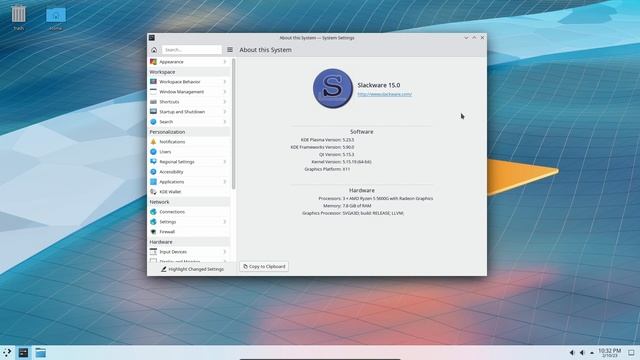This screenshot has width=640, height=360.
Task: Open the application launcher in taskbar
Action: coord(7,353)
